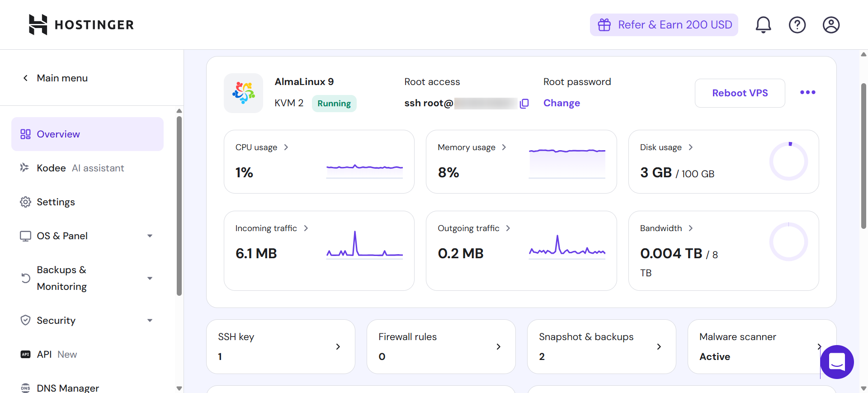Open Bandwidth details chevron
This screenshot has width=868, height=393.
[x=691, y=228]
